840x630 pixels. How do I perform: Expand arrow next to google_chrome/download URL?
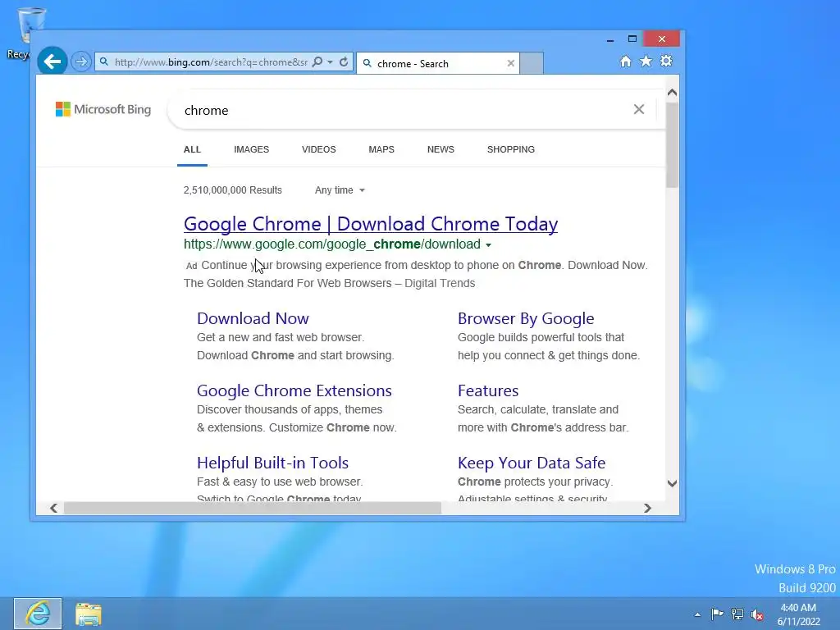click(x=488, y=245)
